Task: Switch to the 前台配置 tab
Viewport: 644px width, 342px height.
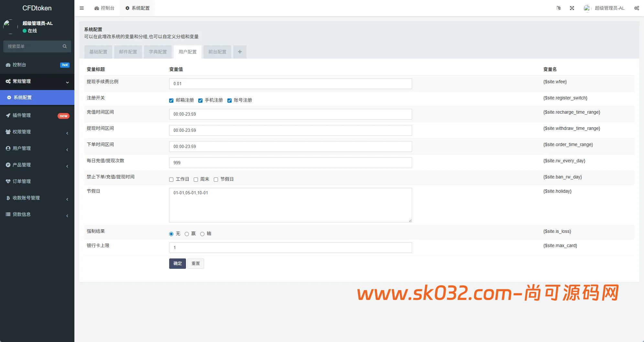Action: [x=217, y=52]
